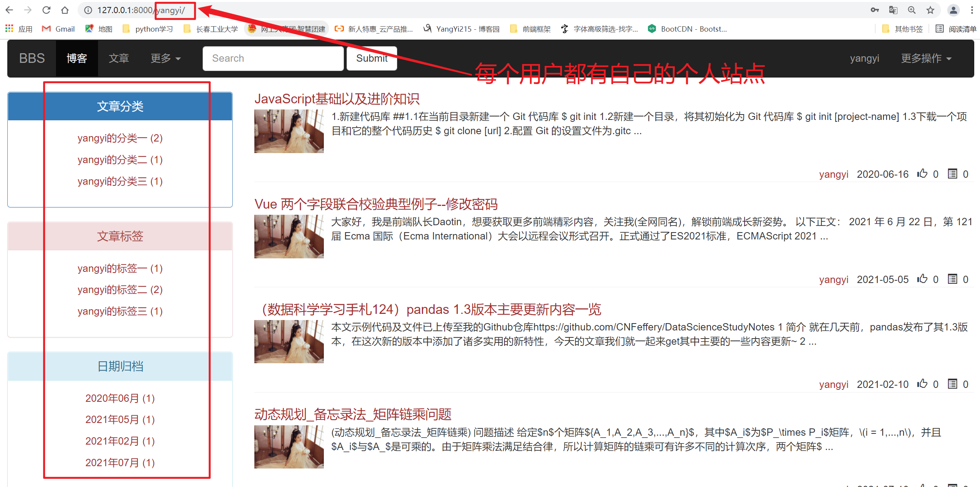Click the home page icon
The image size is (980, 487).
click(x=65, y=10)
